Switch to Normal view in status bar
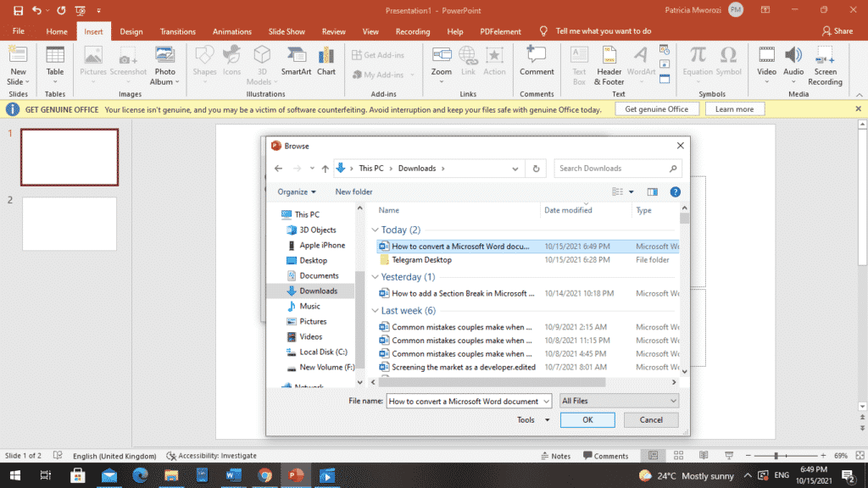 coord(654,455)
